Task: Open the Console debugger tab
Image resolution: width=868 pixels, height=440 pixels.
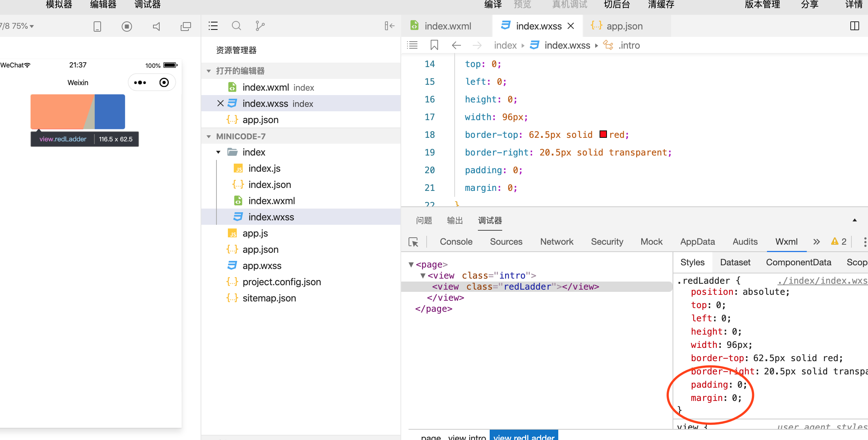Action: [x=456, y=242]
